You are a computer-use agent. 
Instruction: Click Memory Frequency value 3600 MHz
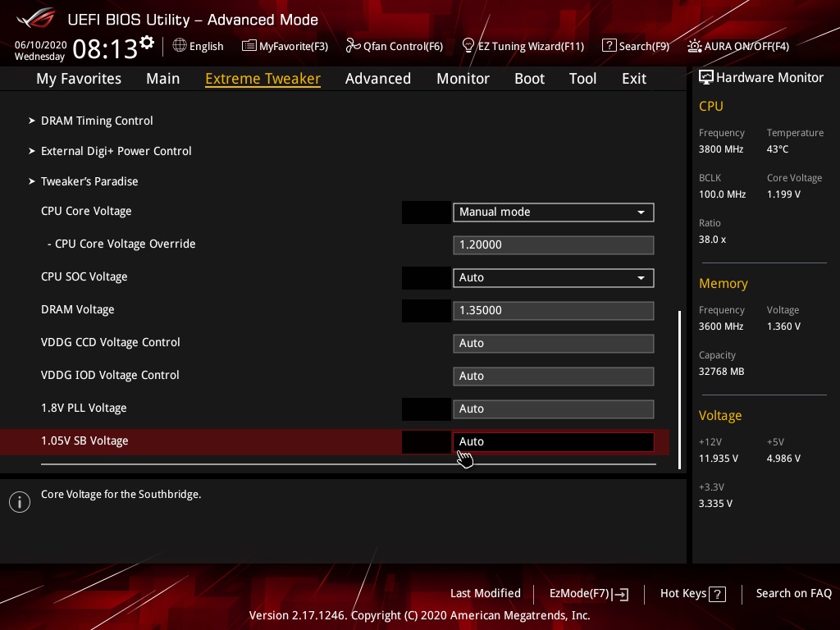pos(721,326)
